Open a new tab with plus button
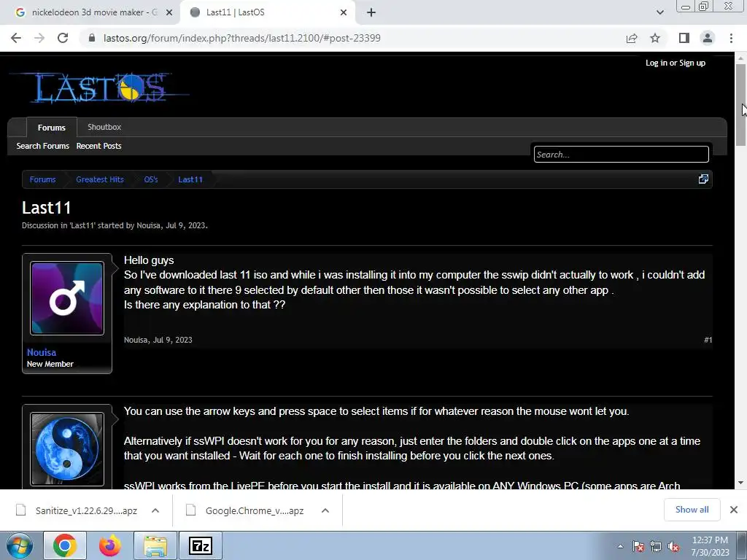Image resolution: width=747 pixels, height=560 pixels. pyautogui.click(x=371, y=12)
